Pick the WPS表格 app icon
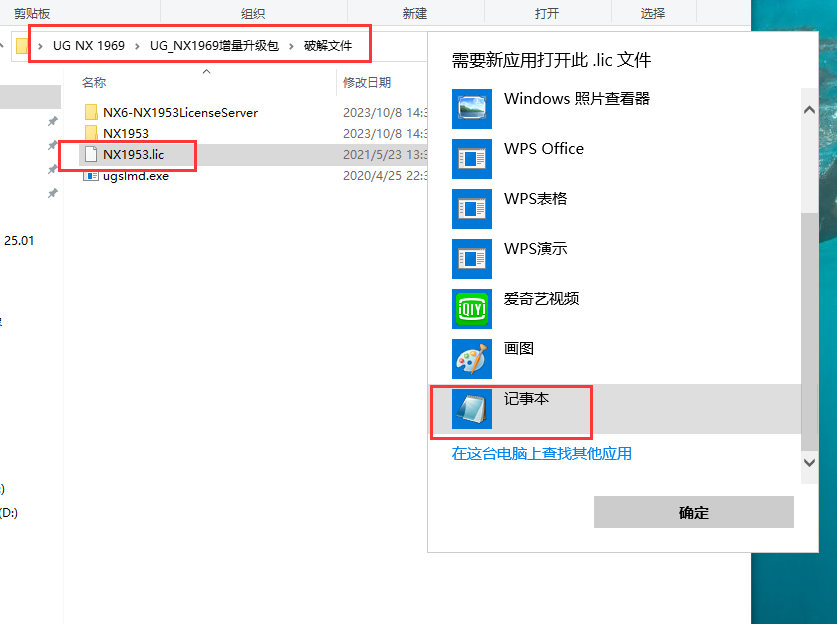This screenshot has width=837, height=624. pyautogui.click(x=471, y=209)
